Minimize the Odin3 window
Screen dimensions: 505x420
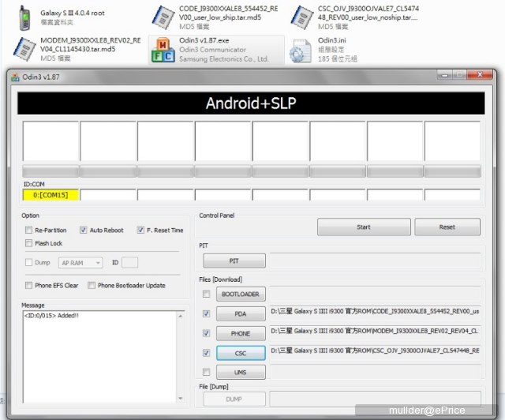pos(445,75)
